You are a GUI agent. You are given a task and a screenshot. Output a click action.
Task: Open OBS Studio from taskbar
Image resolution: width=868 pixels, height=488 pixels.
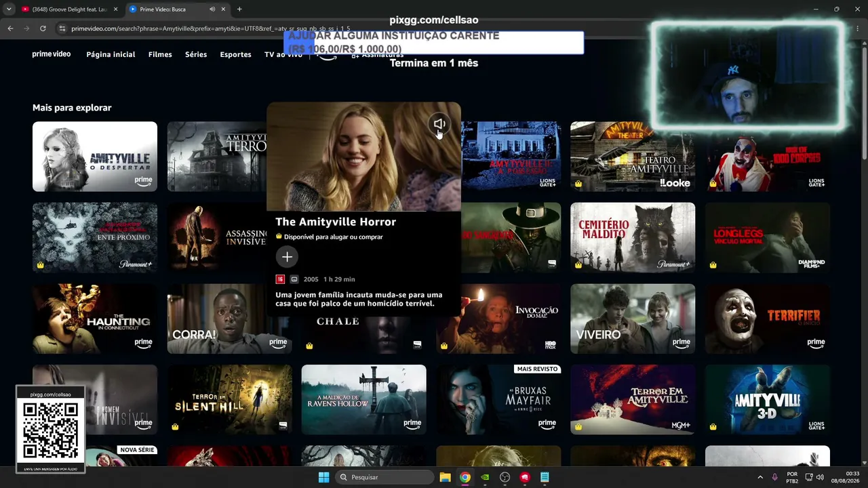pos(505,477)
